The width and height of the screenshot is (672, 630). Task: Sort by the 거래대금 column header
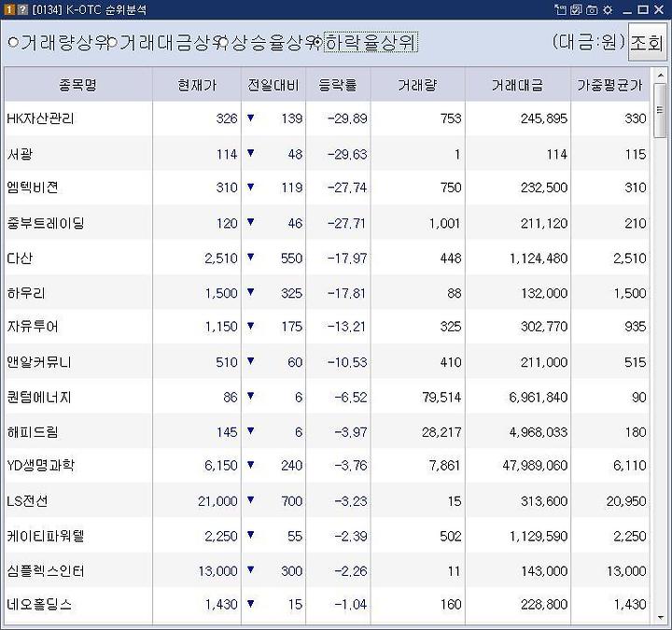[518, 85]
